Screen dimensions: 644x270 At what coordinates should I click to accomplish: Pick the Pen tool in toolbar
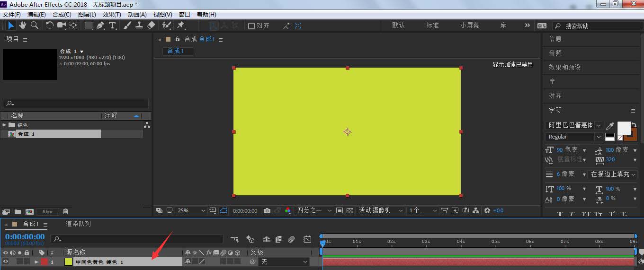click(100, 26)
